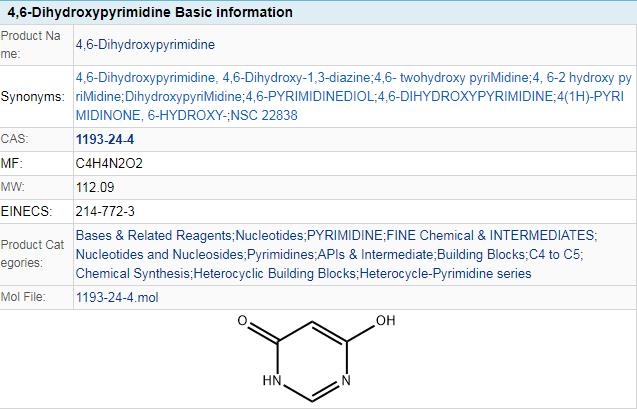This screenshot has height=409, width=637.
Task: Open Heterocycle-Pyrimidine series category
Action: pos(445,273)
